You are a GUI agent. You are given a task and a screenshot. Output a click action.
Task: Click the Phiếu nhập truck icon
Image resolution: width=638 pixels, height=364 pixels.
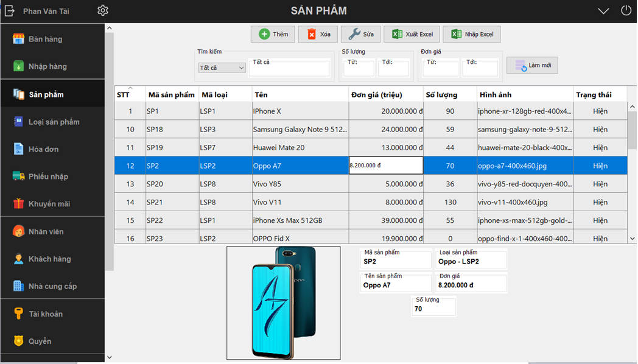pyautogui.click(x=18, y=176)
